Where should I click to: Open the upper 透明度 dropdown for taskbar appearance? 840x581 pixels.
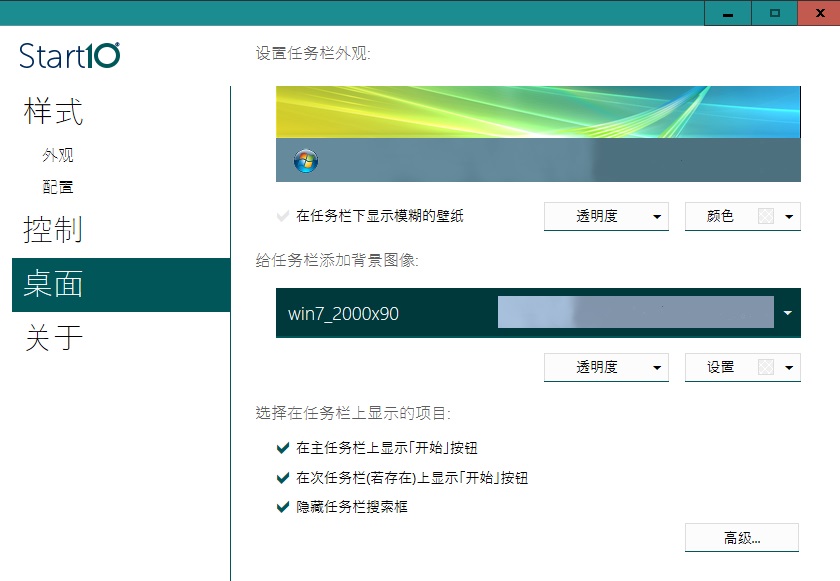606,216
